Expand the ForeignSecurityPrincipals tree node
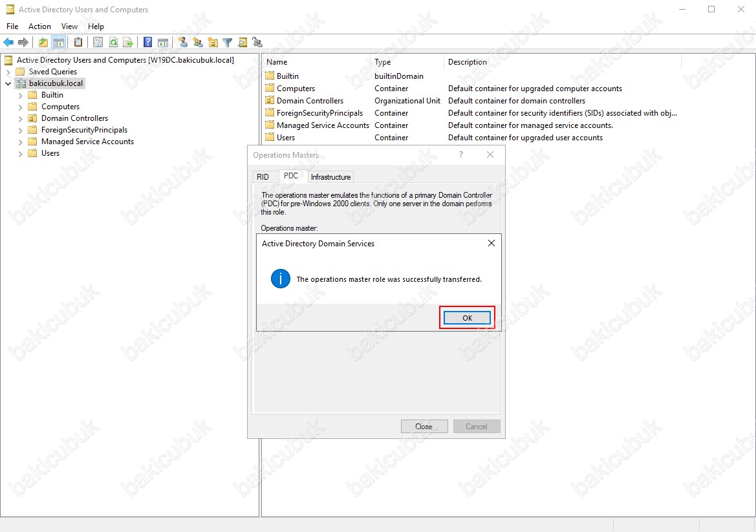Screen dimensions: 756x532 point(20,130)
